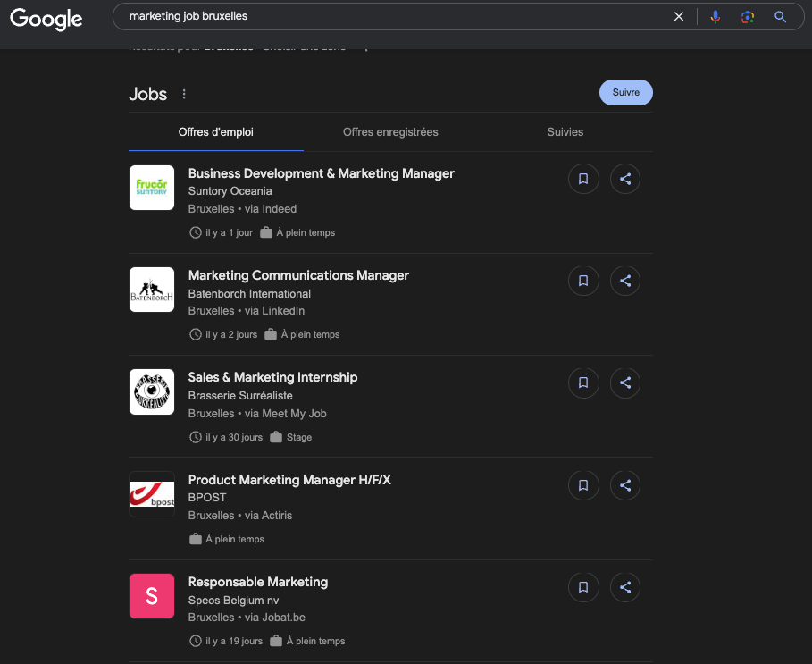Clear the search box with X
812x664 pixels.
tap(678, 17)
